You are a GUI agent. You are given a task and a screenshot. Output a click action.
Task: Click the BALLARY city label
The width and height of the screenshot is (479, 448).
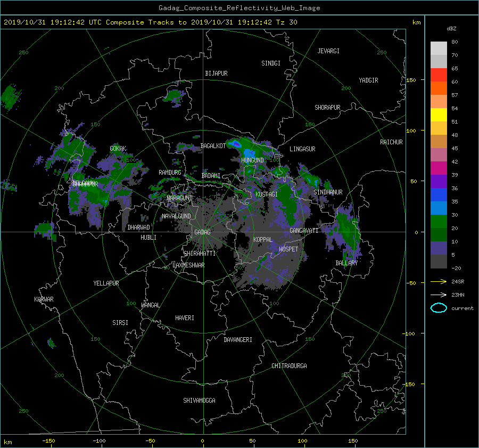[x=346, y=263]
